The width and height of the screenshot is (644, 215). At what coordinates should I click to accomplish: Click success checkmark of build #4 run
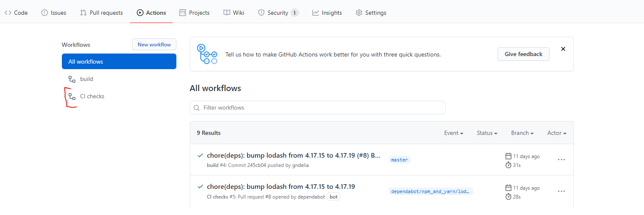click(200, 156)
